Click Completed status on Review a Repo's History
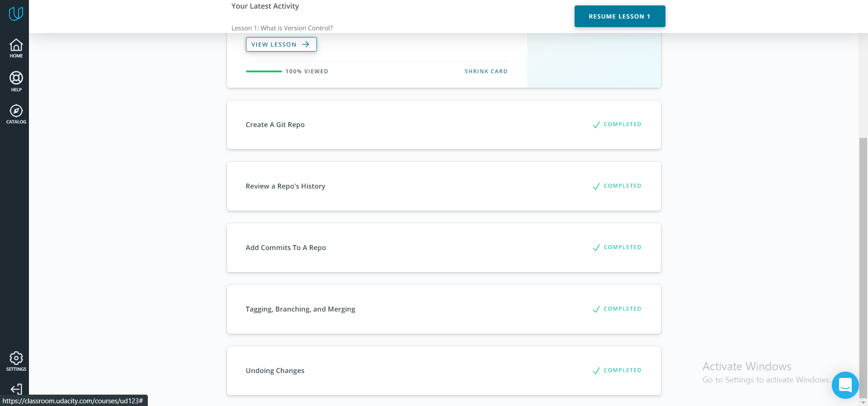Image resolution: width=868 pixels, height=406 pixels. (x=617, y=186)
